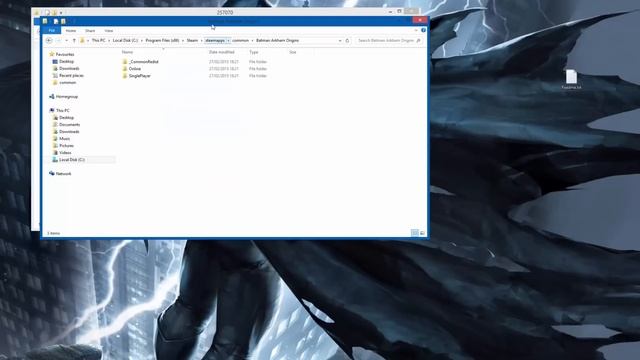This screenshot has height=360, width=640.
Task: Open the Help question mark icon
Action: pos(423,30)
